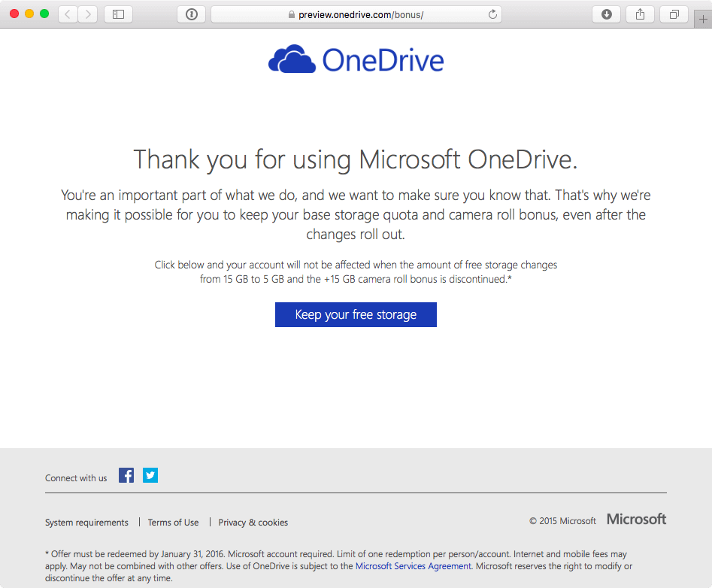Open the Terms of Use link
Image resolution: width=712 pixels, height=588 pixels.
click(x=173, y=522)
